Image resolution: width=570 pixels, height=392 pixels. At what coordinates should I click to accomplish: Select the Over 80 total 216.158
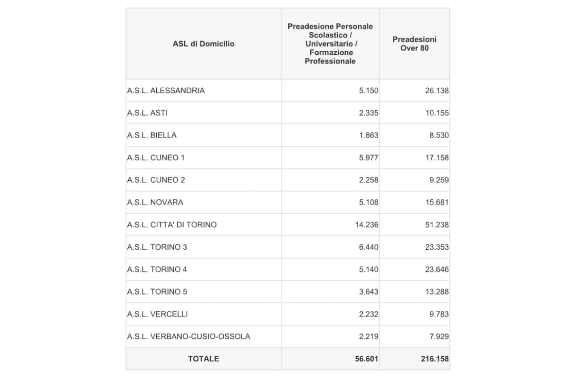click(x=434, y=359)
